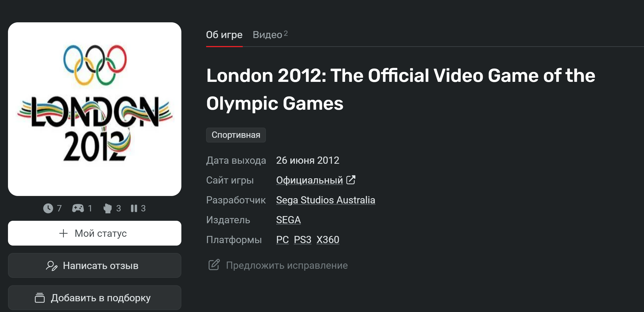
Task: Click the user-edit icon in Написать отзыв
Action: 52,266
